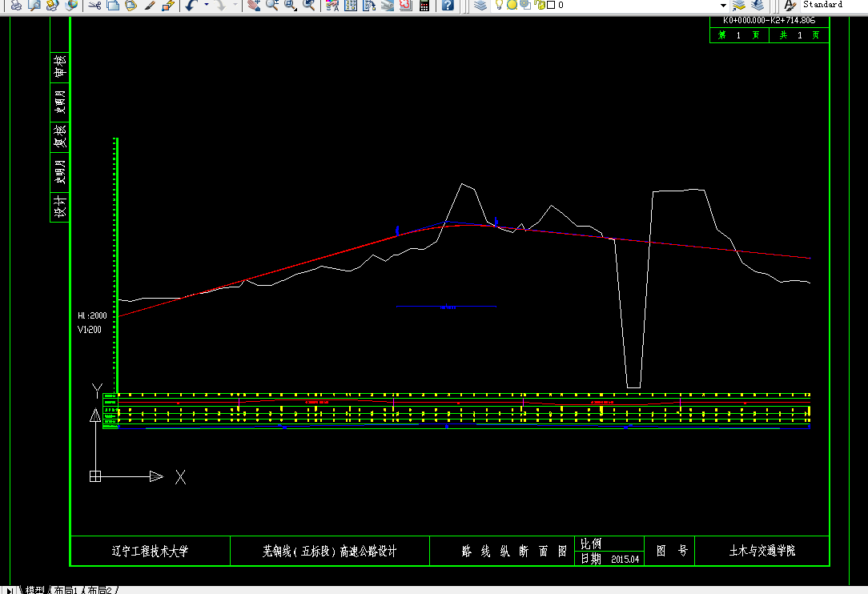
Task: Click the Help question mark icon
Action: click(448, 5)
